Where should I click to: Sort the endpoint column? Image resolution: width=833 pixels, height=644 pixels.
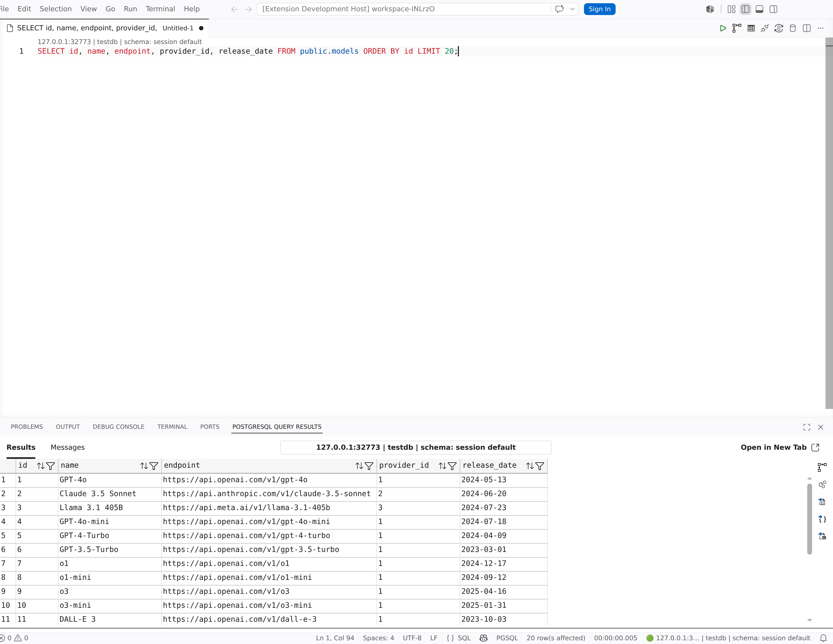359,466
